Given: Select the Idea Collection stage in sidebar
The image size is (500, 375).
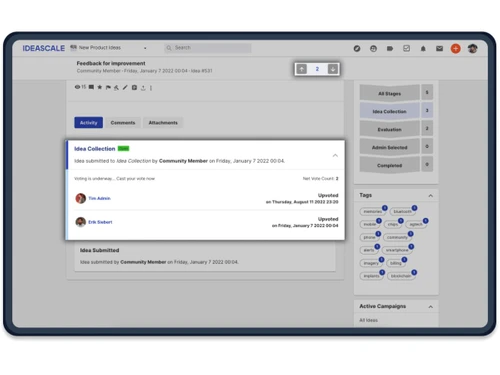Looking at the screenshot, I should coord(389,111).
